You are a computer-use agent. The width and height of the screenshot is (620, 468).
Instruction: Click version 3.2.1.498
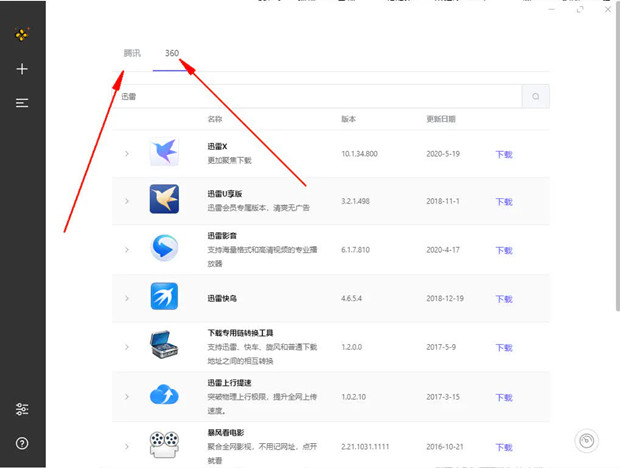coord(355,201)
